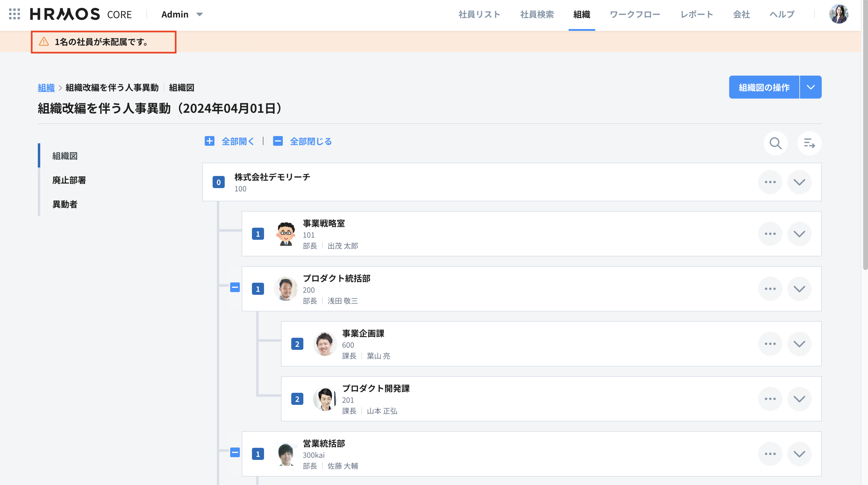Open more options for プロダクト開発課

[x=770, y=399]
